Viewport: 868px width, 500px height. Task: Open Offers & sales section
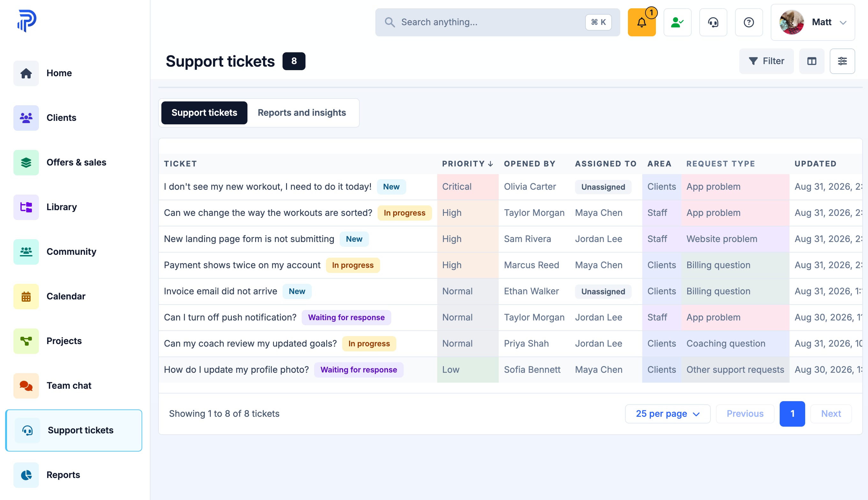pos(74,162)
